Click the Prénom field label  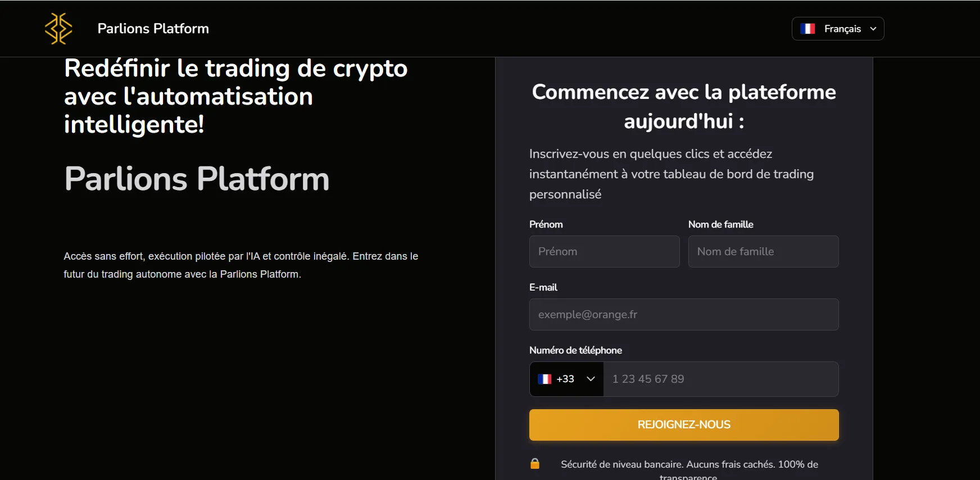(546, 224)
